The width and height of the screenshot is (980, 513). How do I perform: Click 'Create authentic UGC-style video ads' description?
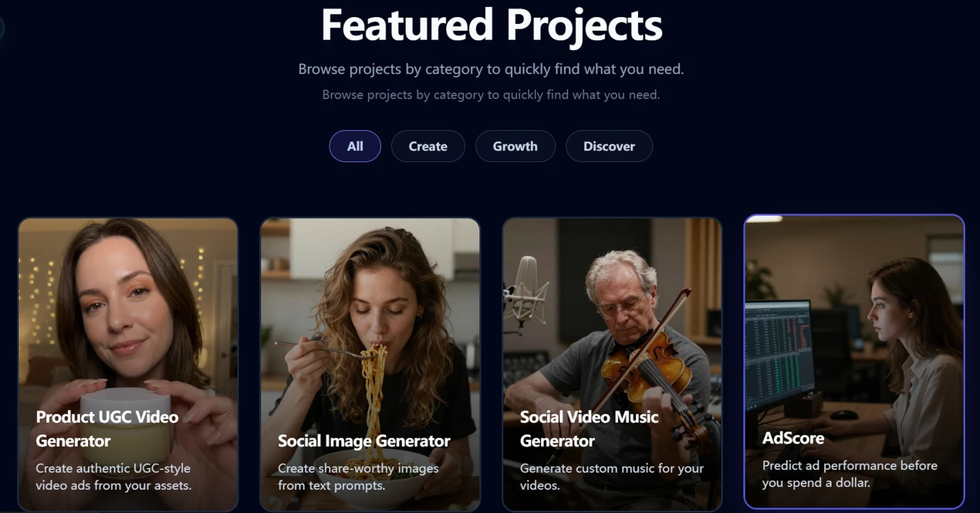113,477
